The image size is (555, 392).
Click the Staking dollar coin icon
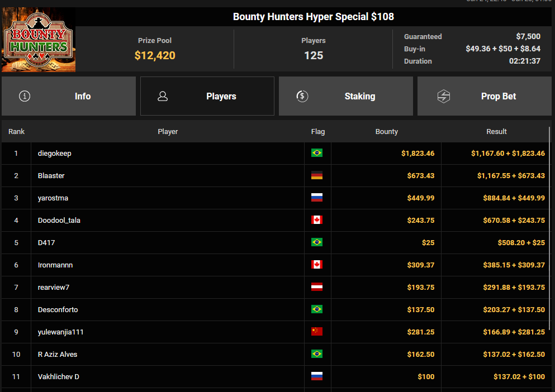[302, 96]
